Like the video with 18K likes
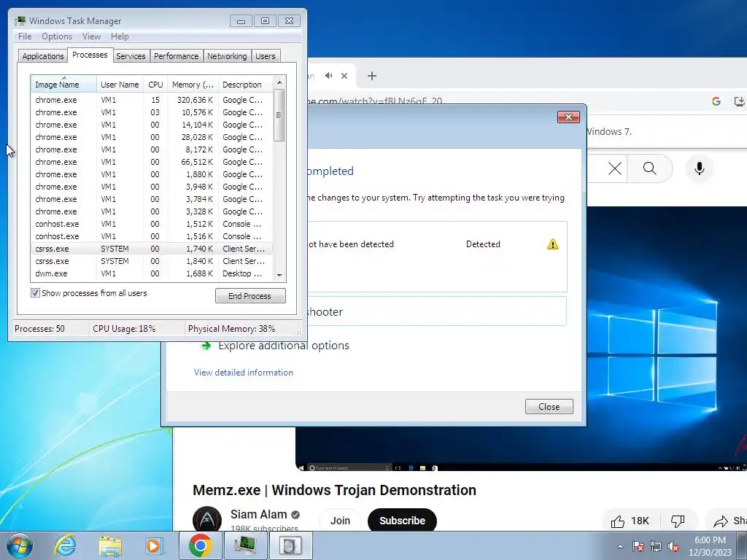This screenshot has width=747, height=560. coord(630,521)
